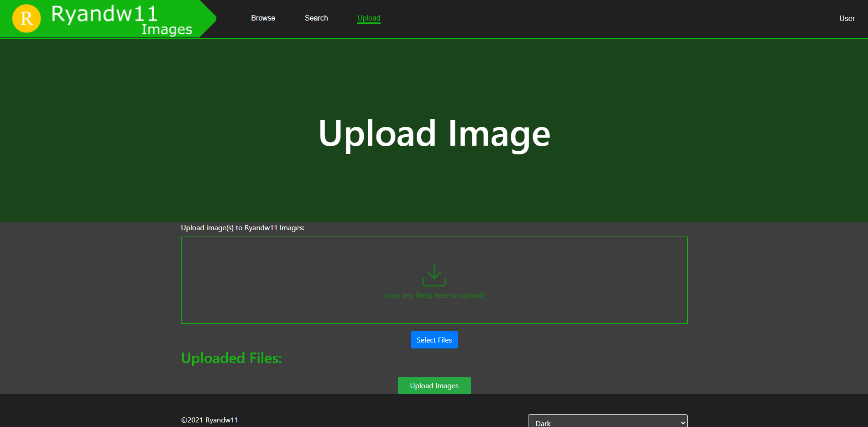Click the Select Files button
The width and height of the screenshot is (868, 427).
click(x=434, y=340)
